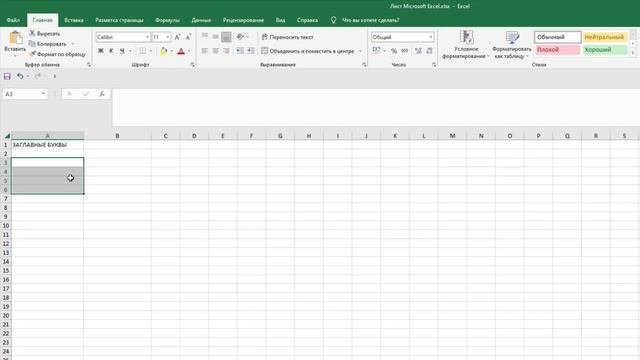Click the Save floppy disk icon
The height and width of the screenshot is (360, 640).
[x=7, y=76]
